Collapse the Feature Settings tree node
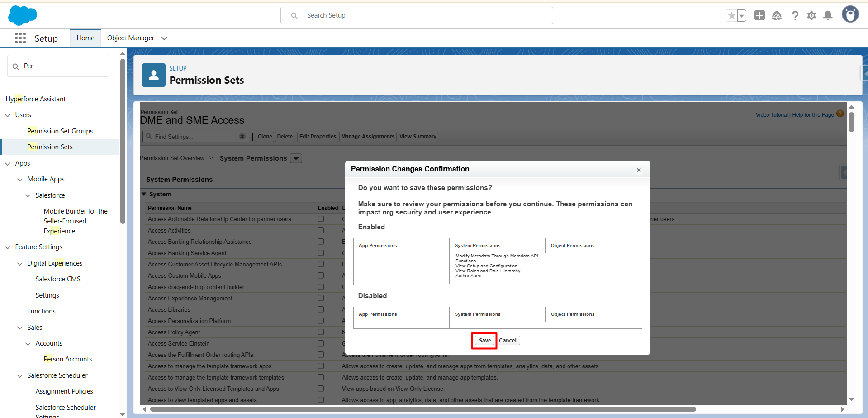Screen dimensions: 868x418 (x=8, y=247)
